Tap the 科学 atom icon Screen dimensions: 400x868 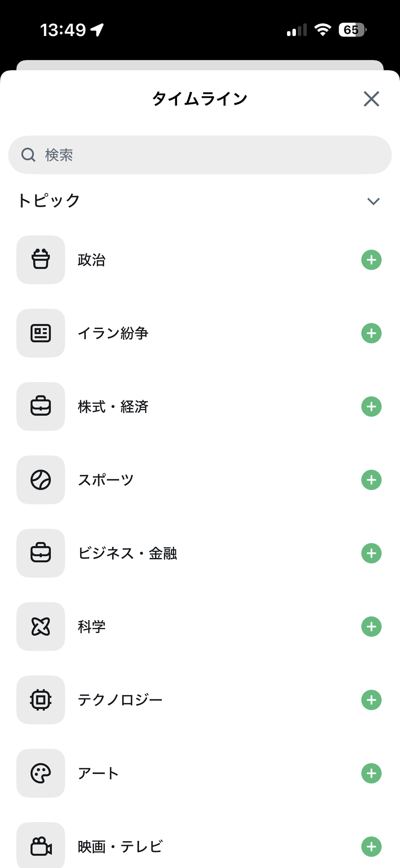(x=41, y=626)
